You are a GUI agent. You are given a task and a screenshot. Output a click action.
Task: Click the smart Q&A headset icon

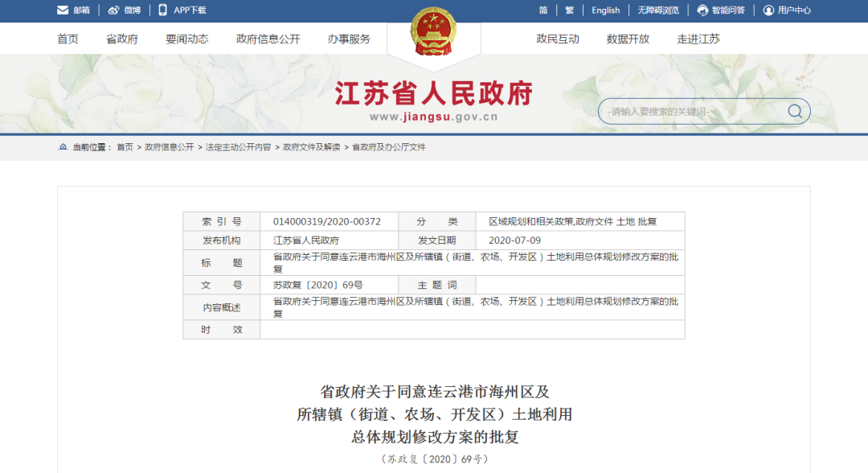pos(702,10)
